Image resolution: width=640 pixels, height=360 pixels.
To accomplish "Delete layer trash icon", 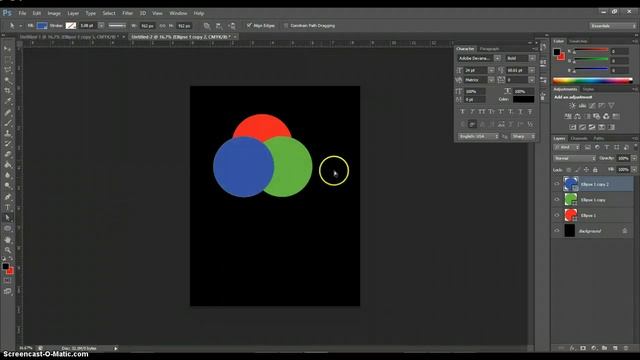I will point(626,348).
